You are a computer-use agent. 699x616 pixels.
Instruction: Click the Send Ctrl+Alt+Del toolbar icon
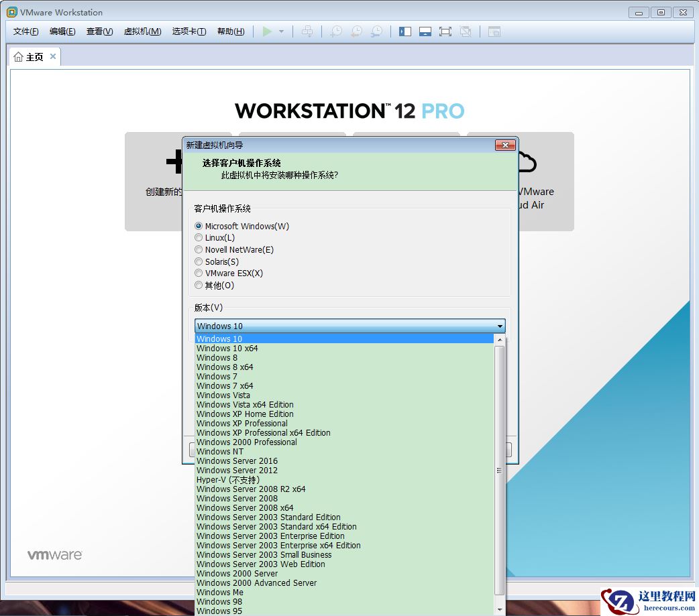(x=307, y=31)
